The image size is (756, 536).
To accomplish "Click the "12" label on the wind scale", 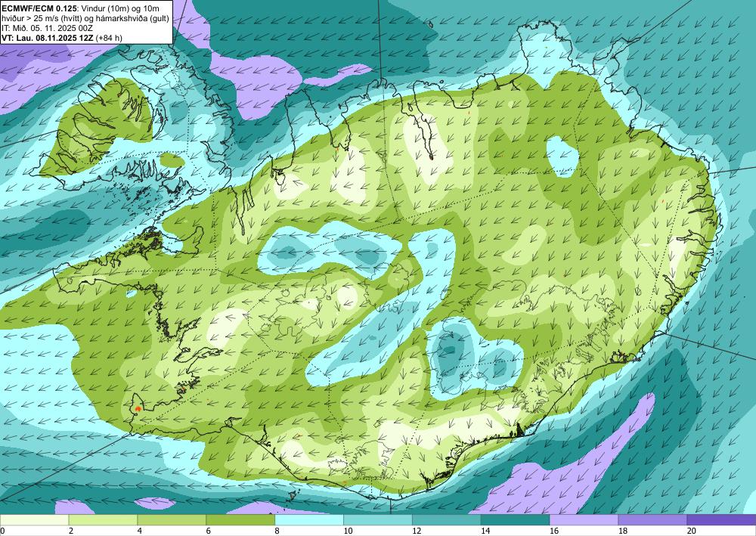I will coord(417,531).
